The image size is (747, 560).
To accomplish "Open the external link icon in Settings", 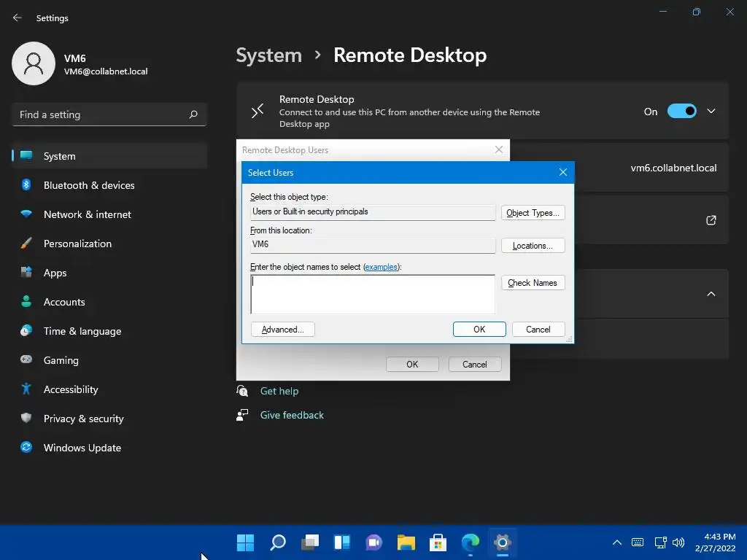I will [711, 220].
